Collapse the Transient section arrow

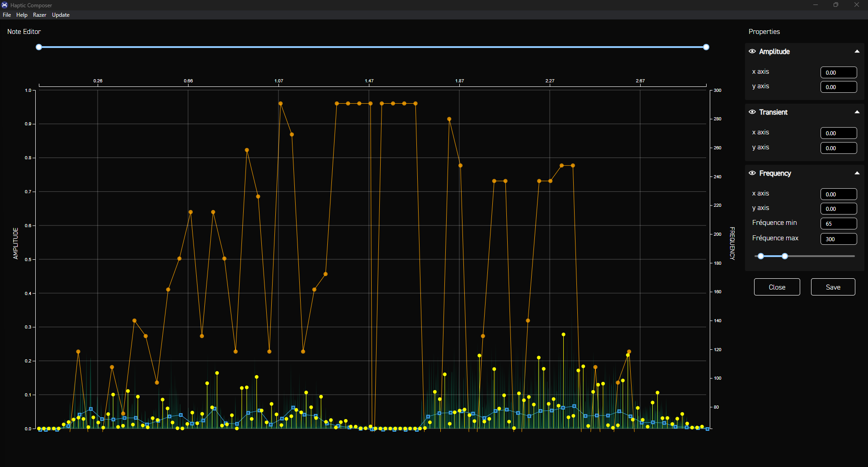tap(857, 112)
